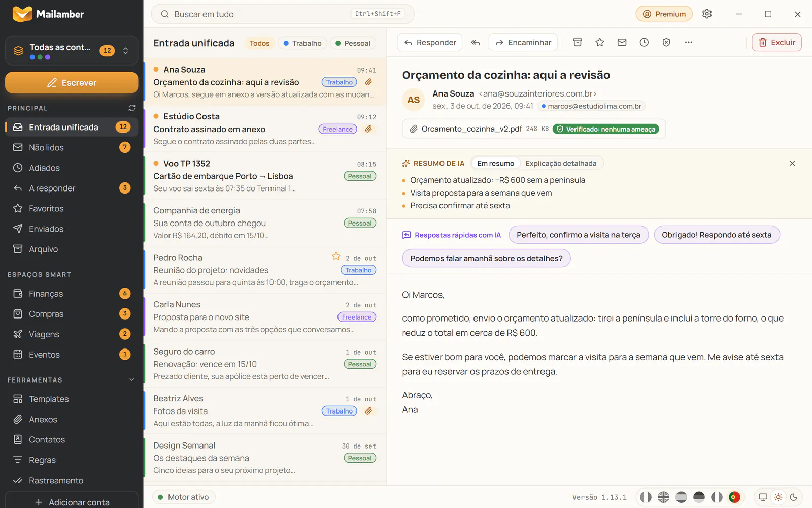Switch to system theme monitor icon

tap(763, 497)
